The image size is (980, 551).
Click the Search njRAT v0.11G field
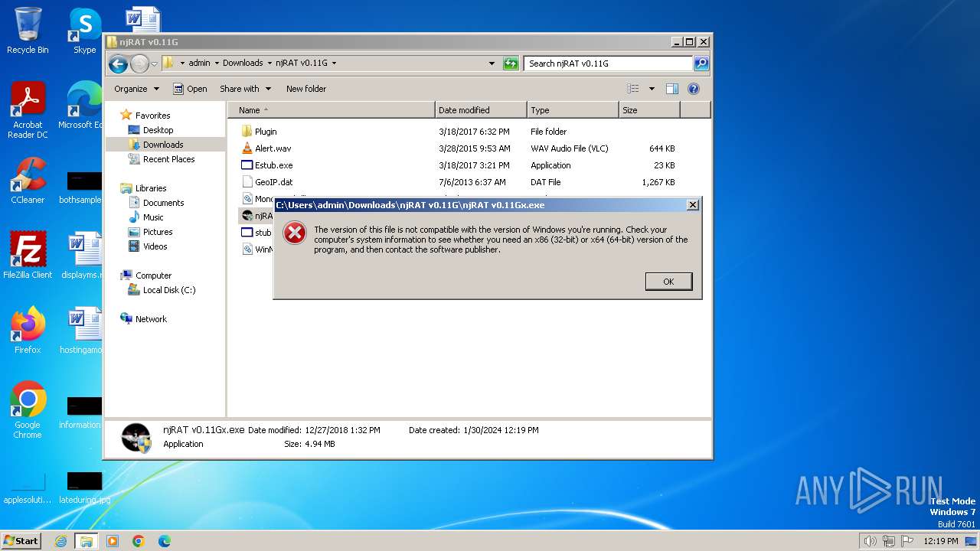pos(609,64)
